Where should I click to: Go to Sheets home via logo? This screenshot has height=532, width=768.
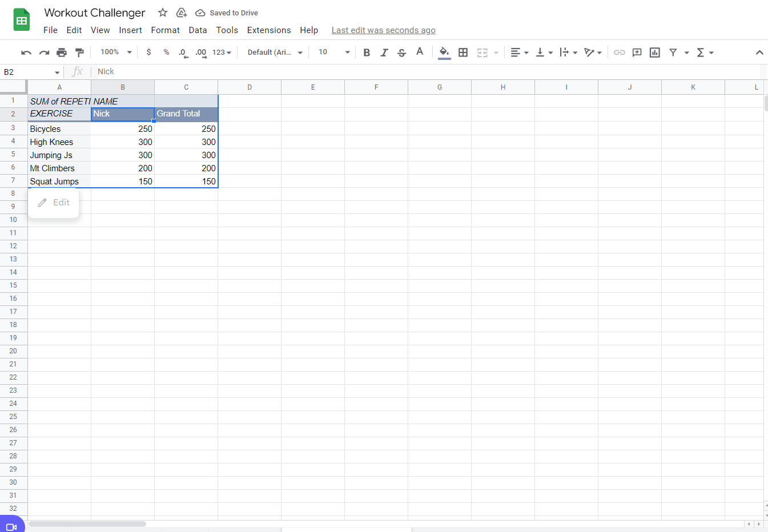point(22,20)
